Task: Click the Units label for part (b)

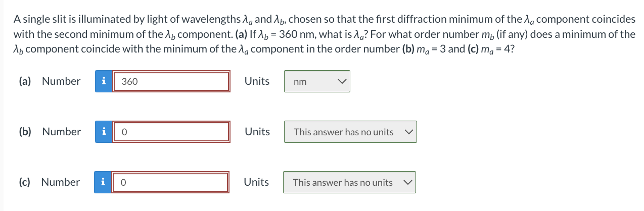Action: pos(257,132)
